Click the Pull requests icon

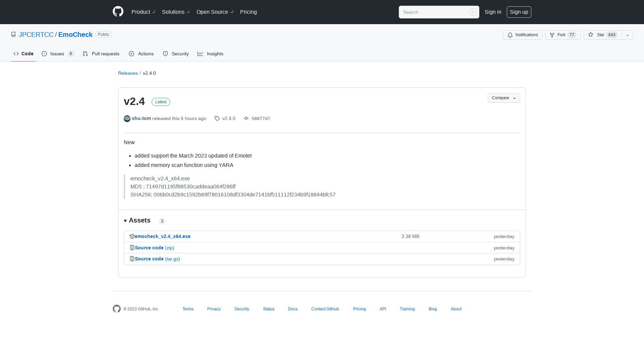pos(85,54)
